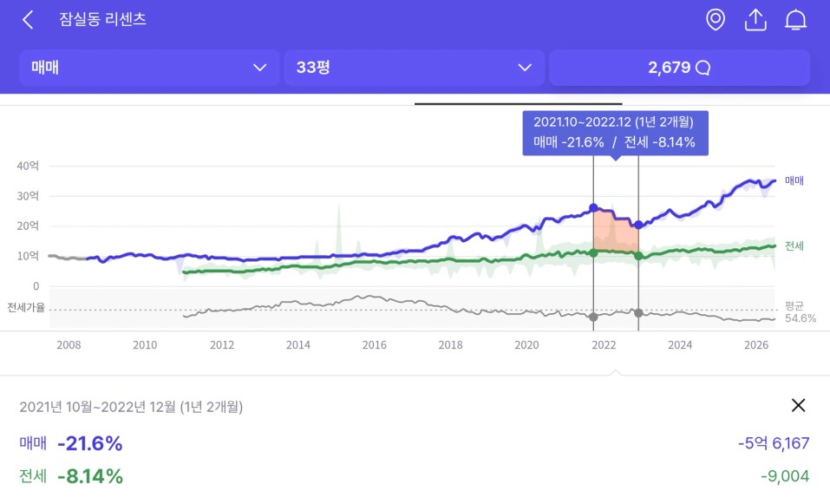This screenshot has height=504, width=830.
Task: Click the 2021년 10월~2022년 12월 period heading
Action: coord(131,407)
